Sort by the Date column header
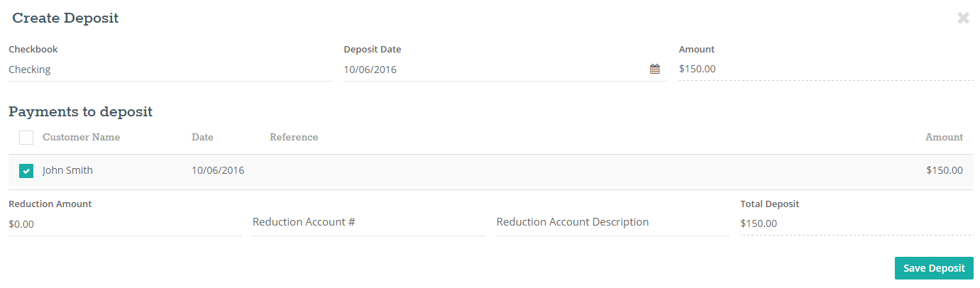The width and height of the screenshot is (980, 288). coord(202,137)
